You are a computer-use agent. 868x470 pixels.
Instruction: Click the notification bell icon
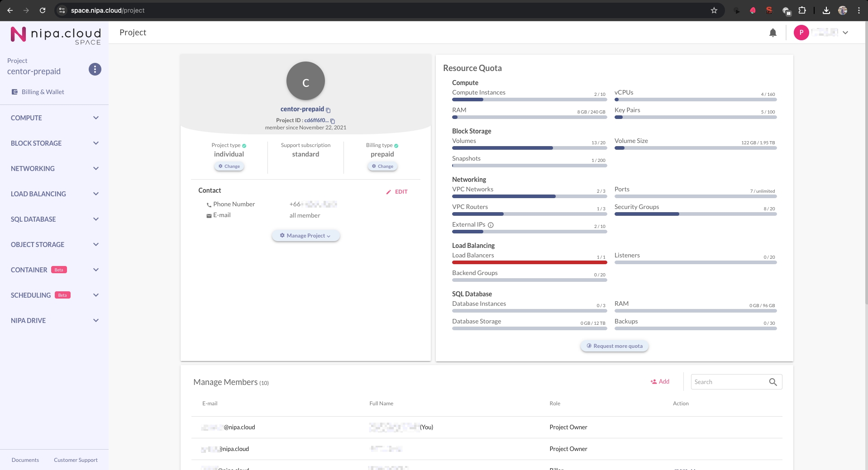[x=773, y=33]
